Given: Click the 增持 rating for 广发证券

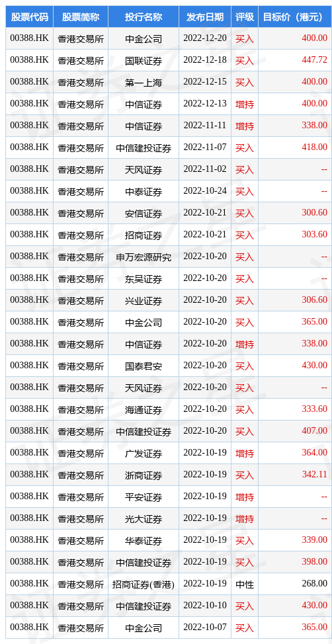Looking at the screenshot, I should tap(245, 453).
